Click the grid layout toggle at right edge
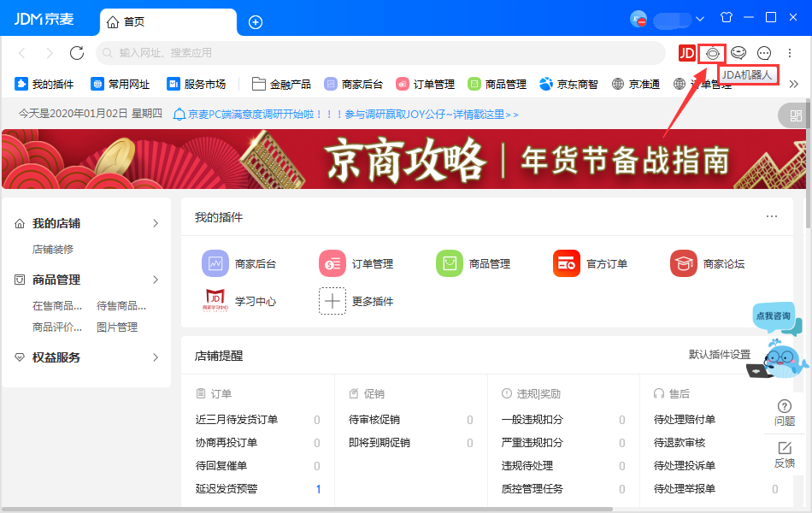Viewport: 812px width, 513px height. (796, 115)
